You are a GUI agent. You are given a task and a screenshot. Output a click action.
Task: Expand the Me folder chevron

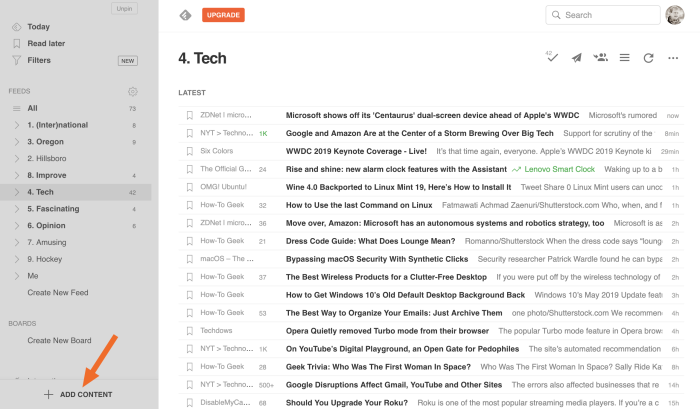pyautogui.click(x=17, y=276)
